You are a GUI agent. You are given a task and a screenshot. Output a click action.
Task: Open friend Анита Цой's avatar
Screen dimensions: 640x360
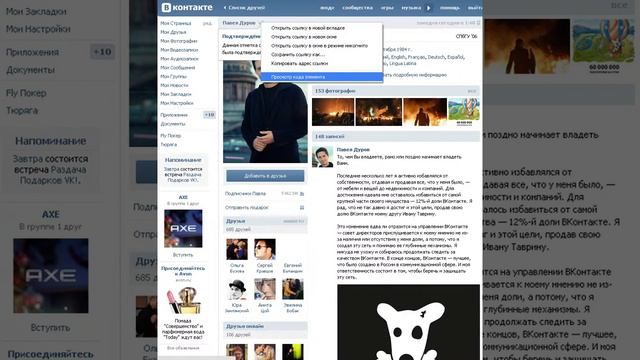[x=264, y=289]
